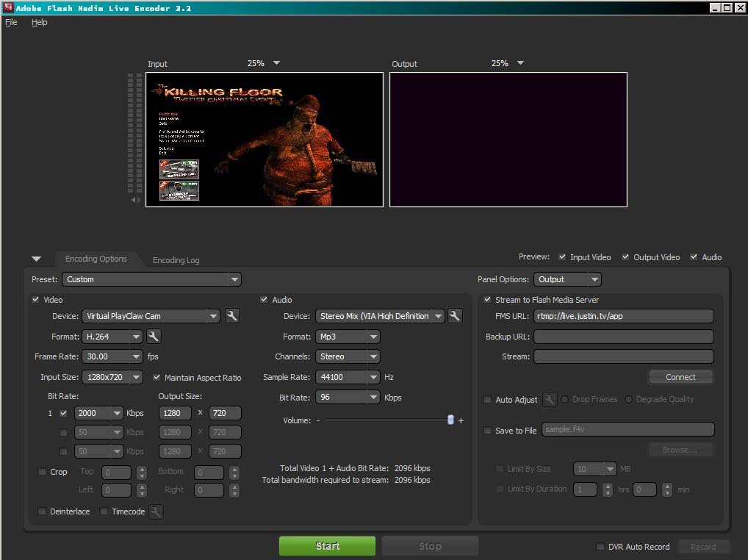Open the Auto Adjust settings wrench

click(548, 400)
